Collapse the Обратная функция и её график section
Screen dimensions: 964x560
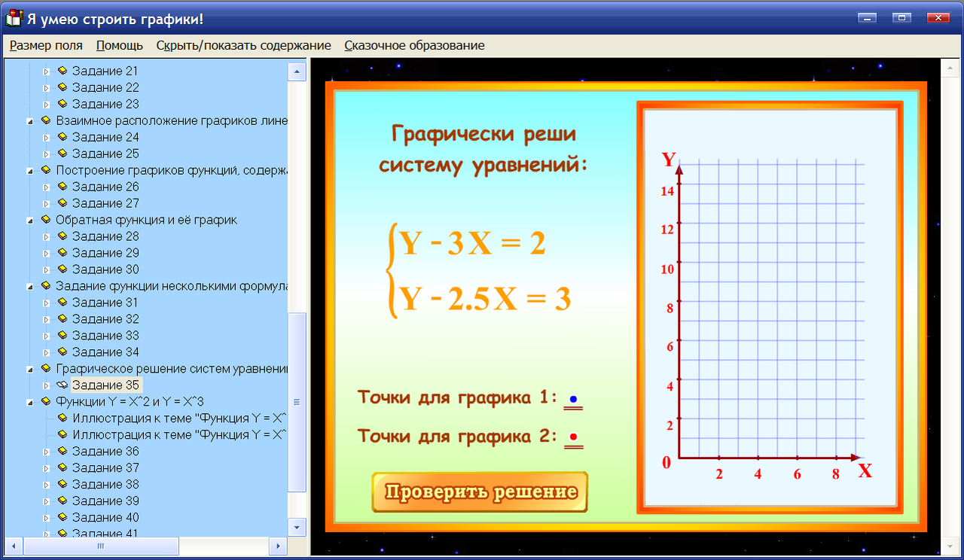tap(30, 220)
